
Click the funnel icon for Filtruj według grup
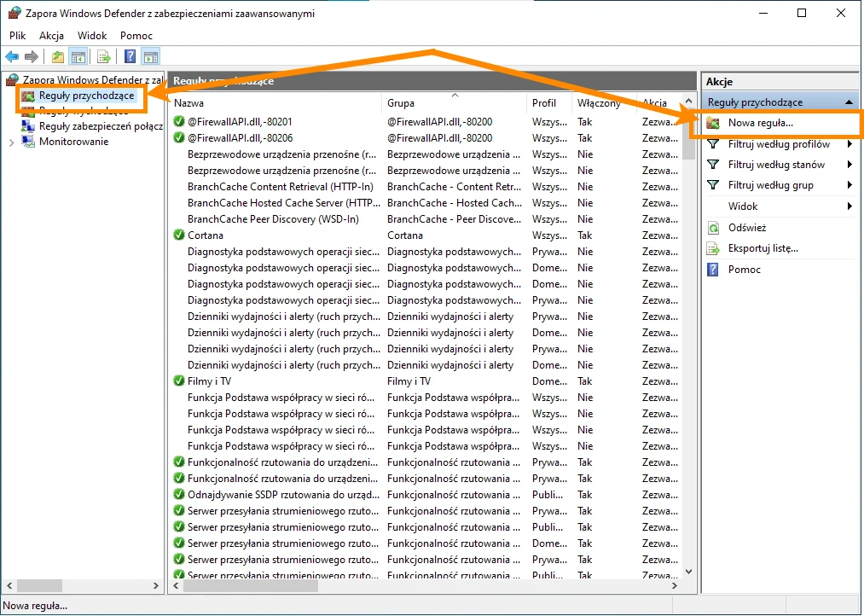[x=713, y=185]
